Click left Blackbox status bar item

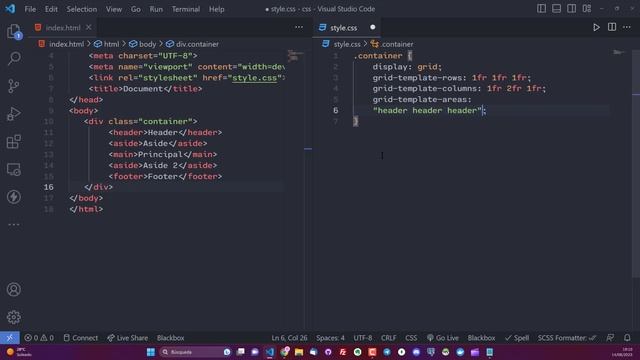(171, 338)
